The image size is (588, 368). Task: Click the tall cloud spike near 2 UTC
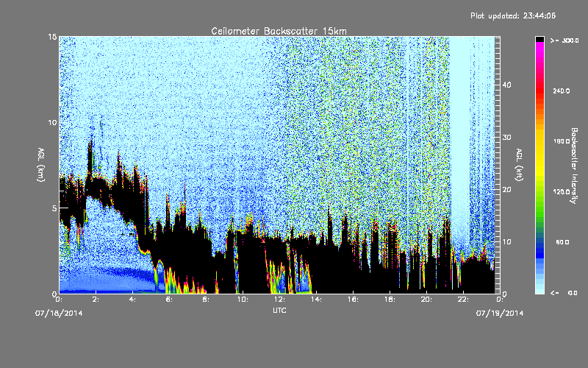point(90,158)
